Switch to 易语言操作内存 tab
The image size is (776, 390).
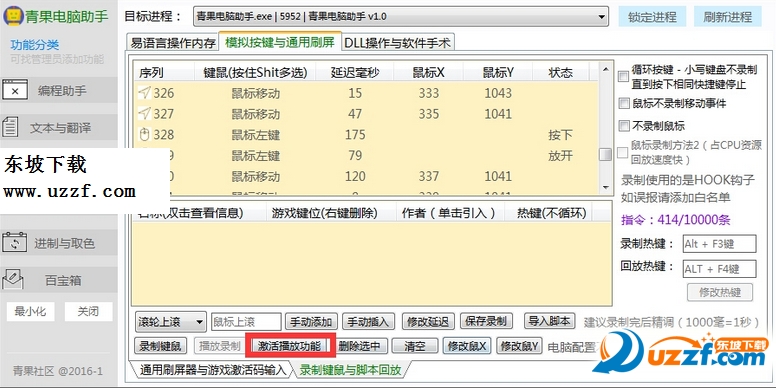[x=173, y=43]
